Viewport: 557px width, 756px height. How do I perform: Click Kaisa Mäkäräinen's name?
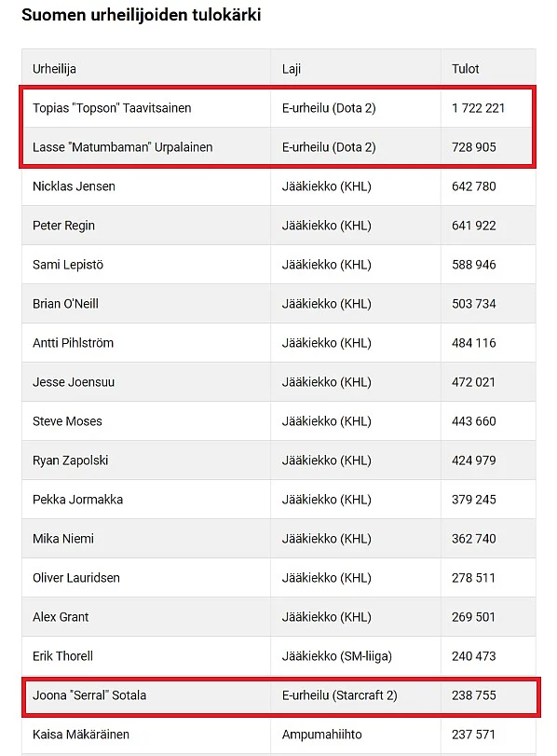point(81,735)
